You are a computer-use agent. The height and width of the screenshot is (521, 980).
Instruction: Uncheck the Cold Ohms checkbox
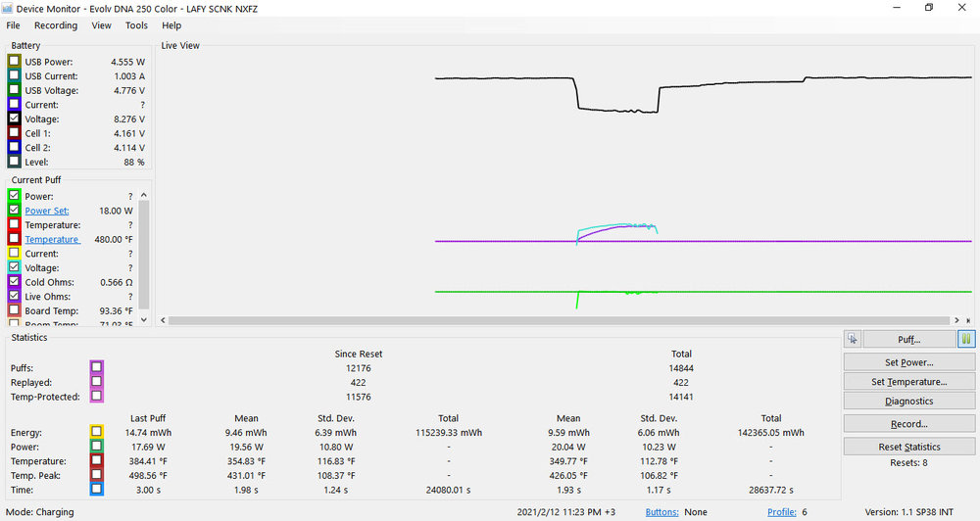pyautogui.click(x=14, y=282)
